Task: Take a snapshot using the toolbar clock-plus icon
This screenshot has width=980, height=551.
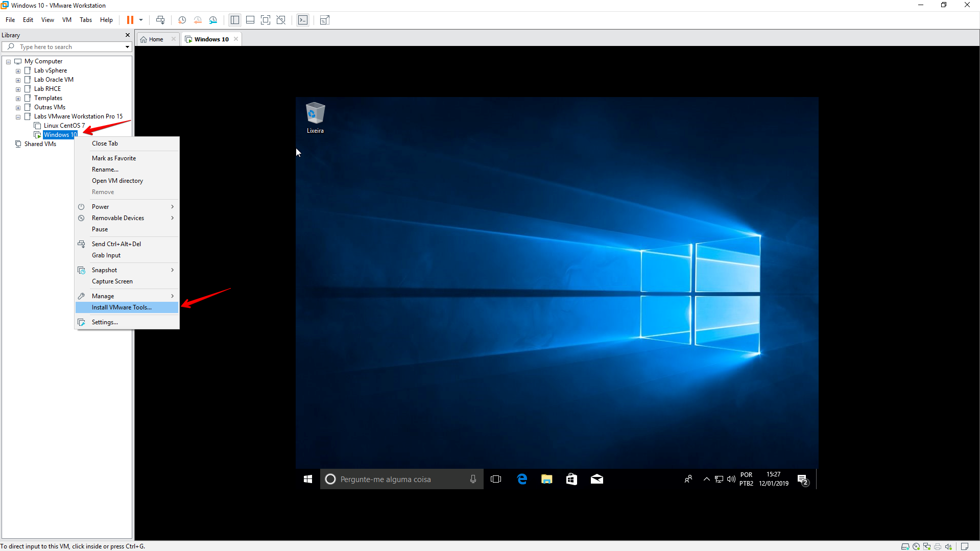Action: coord(182,20)
